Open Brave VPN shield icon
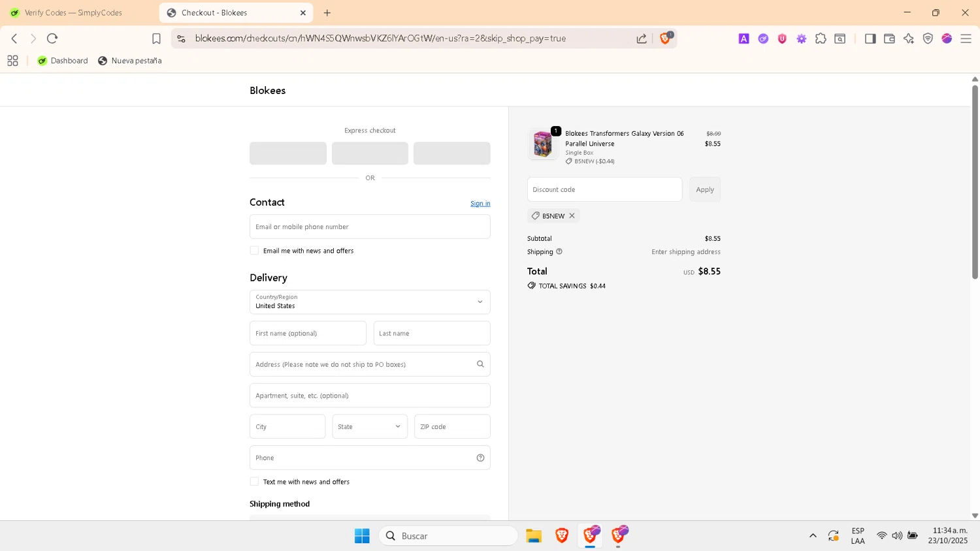This screenshot has width=980, height=551. 928,39
